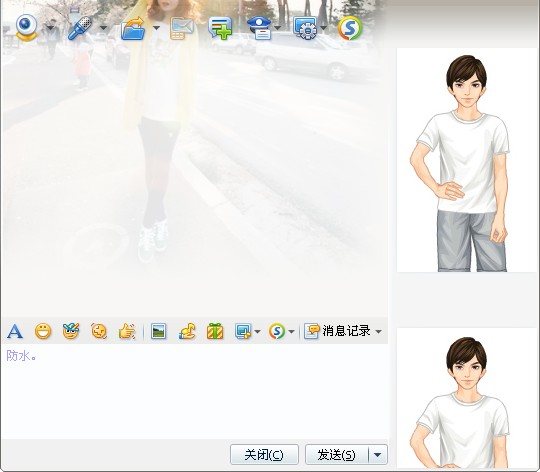Start voice chat with microphone icon
540x472 pixels.
coord(80,28)
